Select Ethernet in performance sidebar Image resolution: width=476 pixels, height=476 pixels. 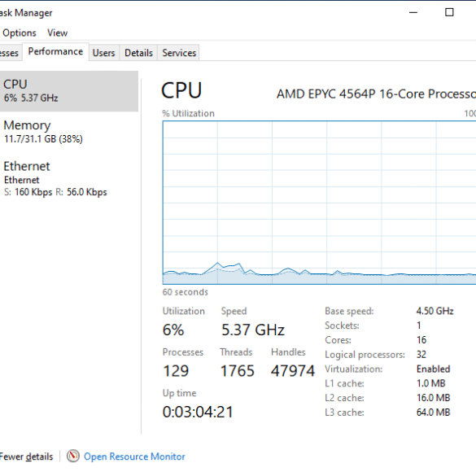(69, 179)
